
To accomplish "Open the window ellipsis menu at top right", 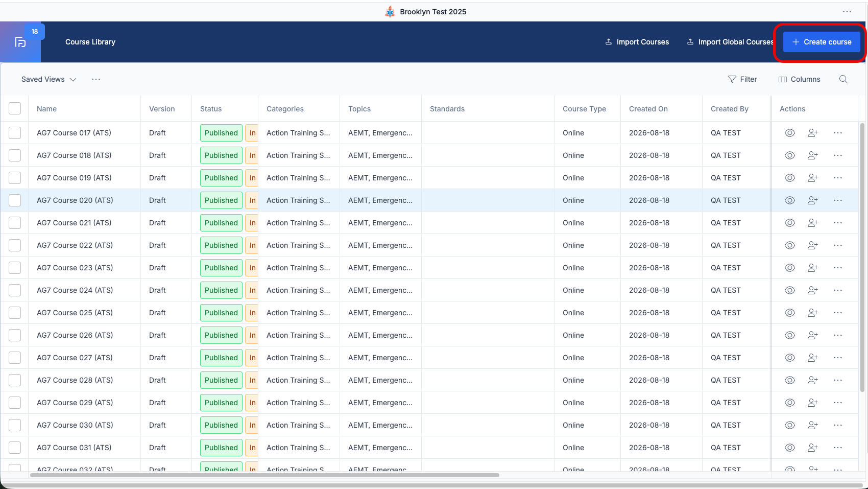I will click(847, 12).
